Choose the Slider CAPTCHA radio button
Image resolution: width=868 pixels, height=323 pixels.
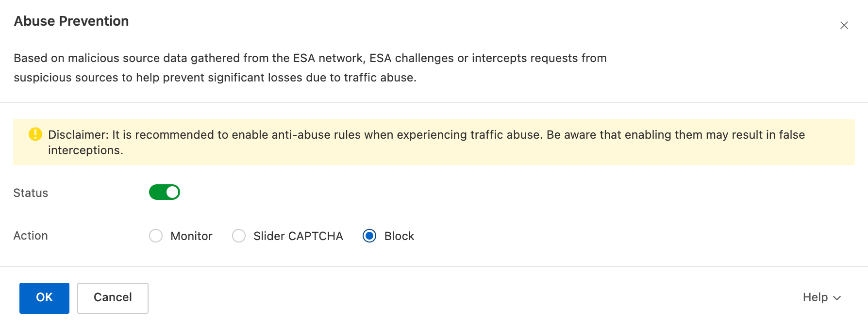coord(239,236)
